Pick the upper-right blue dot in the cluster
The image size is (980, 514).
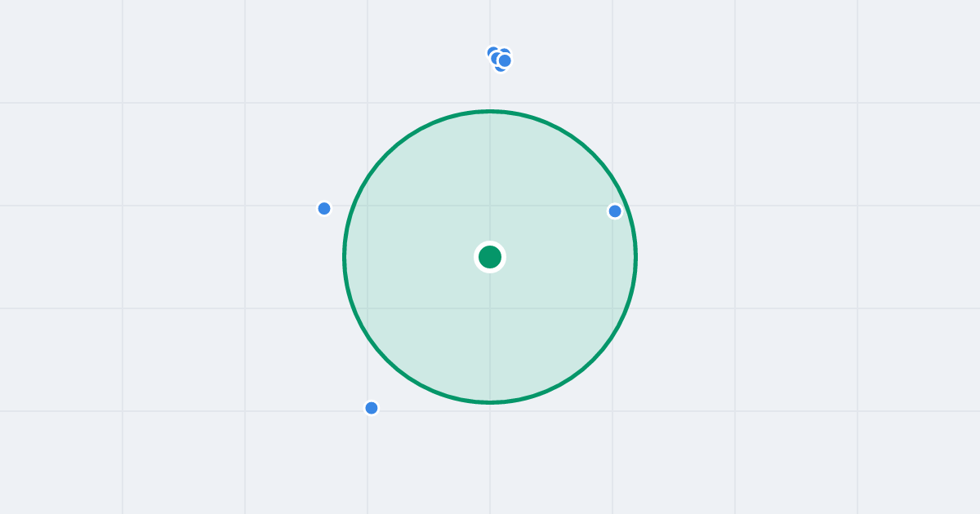506,50
